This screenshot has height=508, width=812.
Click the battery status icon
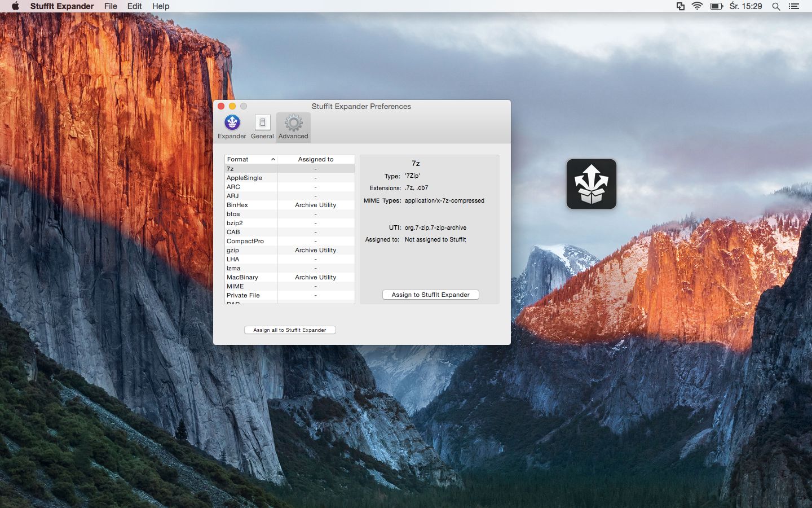717,6
